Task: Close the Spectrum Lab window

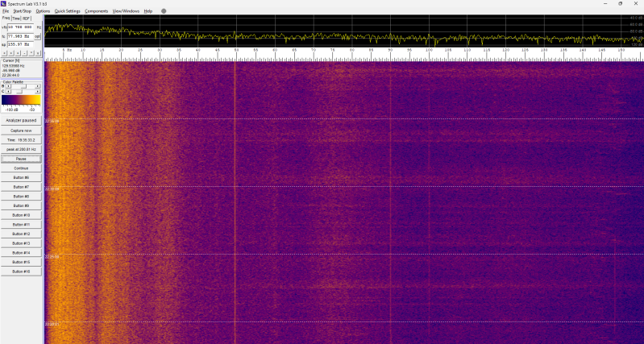Action: click(635, 3)
